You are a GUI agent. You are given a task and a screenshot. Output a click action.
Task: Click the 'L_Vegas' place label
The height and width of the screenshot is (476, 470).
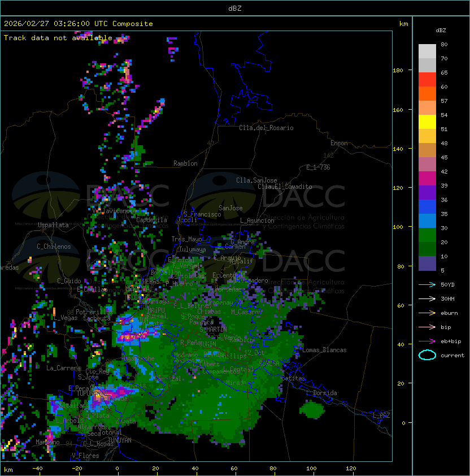point(65,318)
